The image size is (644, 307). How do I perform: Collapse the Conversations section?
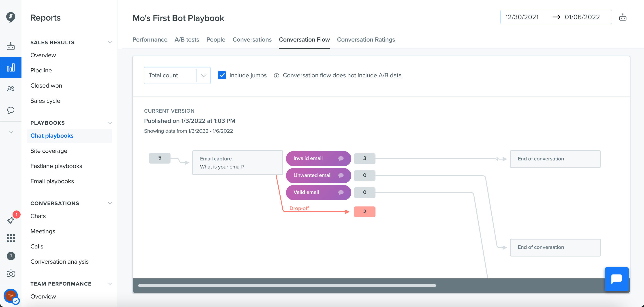pyautogui.click(x=110, y=203)
